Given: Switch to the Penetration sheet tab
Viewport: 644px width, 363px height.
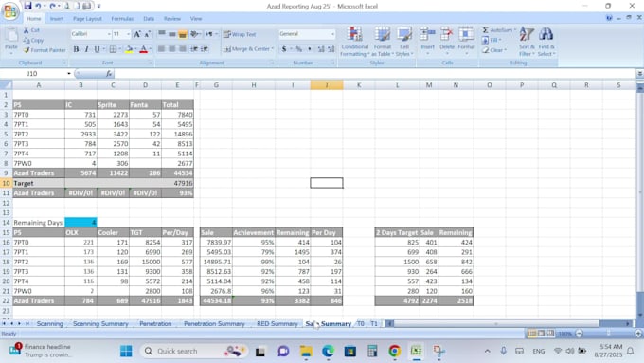Looking at the screenshot, I should click(155, 324).
